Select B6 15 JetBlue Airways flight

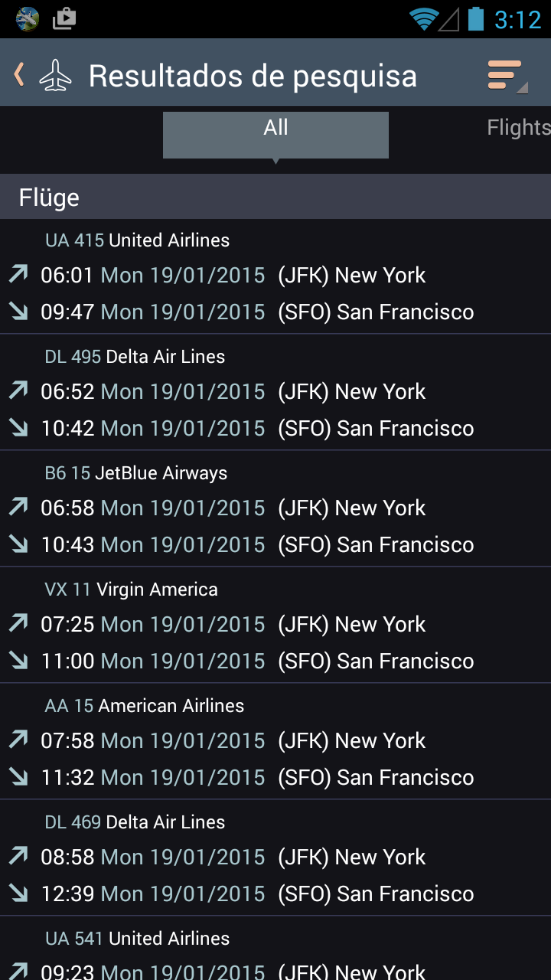[275, 509]
